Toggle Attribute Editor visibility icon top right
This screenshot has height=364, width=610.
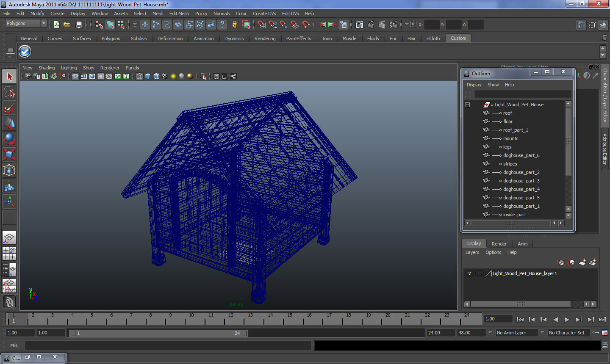[x=581, y=25]
